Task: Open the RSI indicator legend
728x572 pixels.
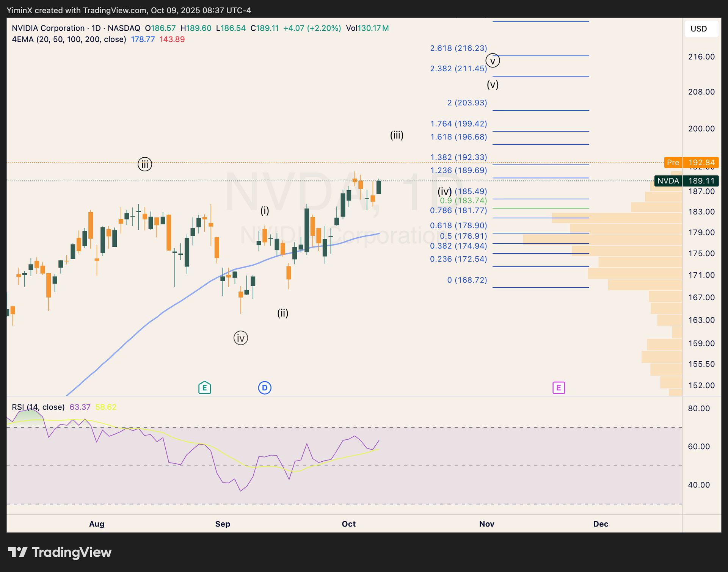Action: tap(38, 407)
